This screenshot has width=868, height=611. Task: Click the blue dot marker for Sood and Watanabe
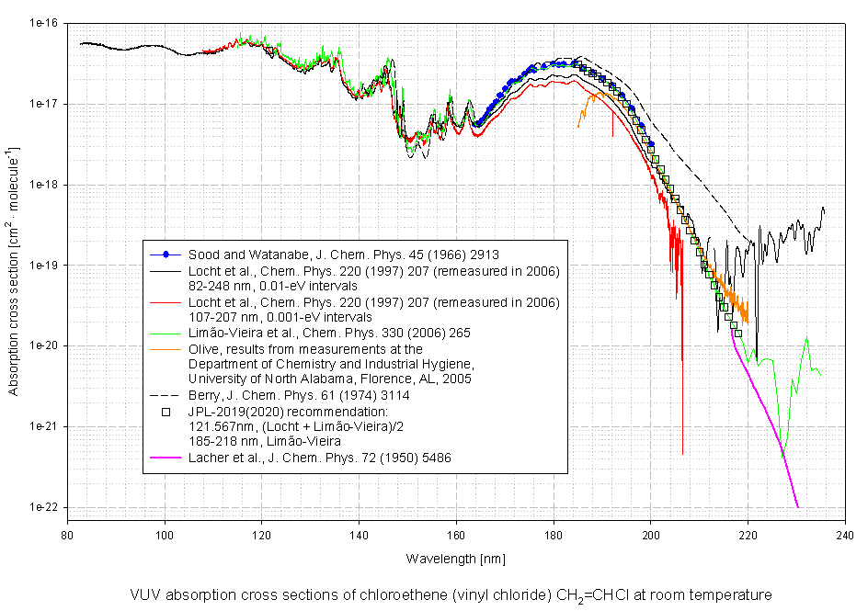pyautogui.click(x=166, y=254)
